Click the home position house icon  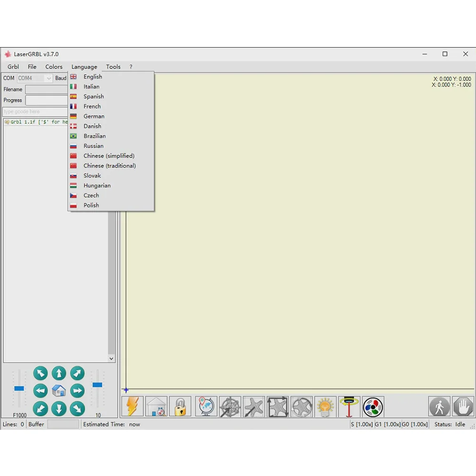pyautogui.click(x=59, y=391)
